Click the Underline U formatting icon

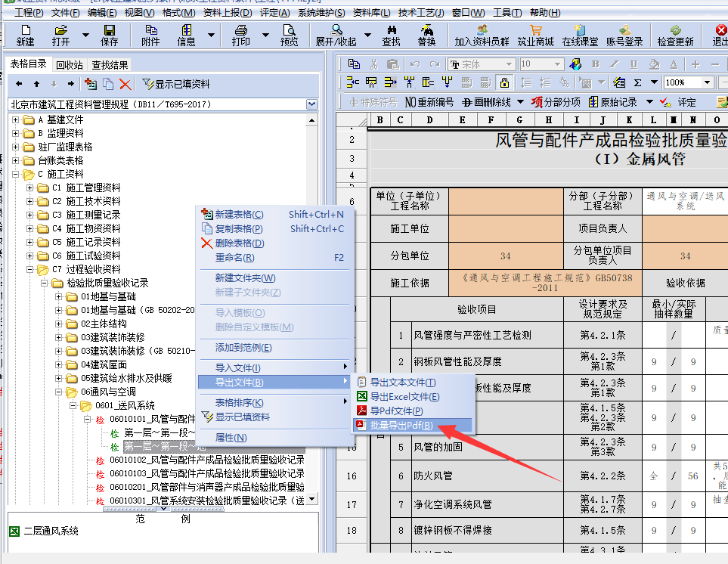(x=634, y=64)
